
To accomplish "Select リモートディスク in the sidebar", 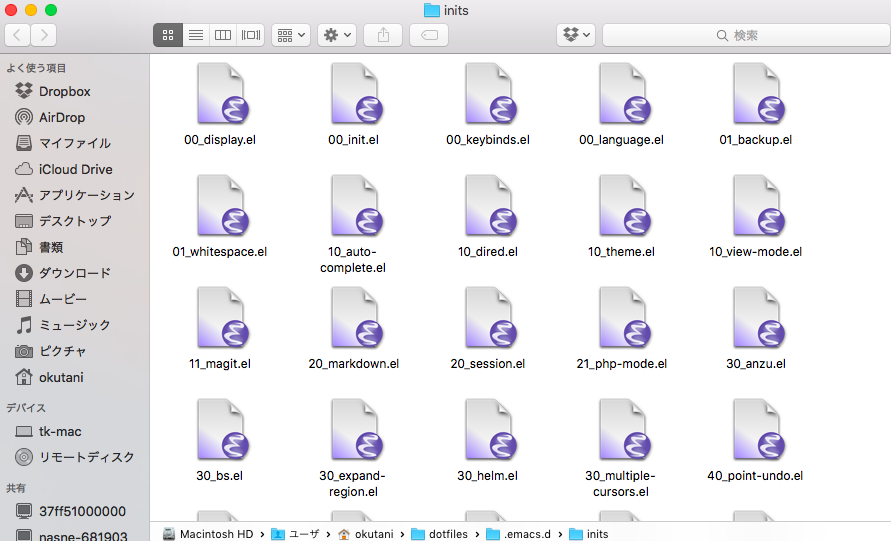I will click(75, 457).
